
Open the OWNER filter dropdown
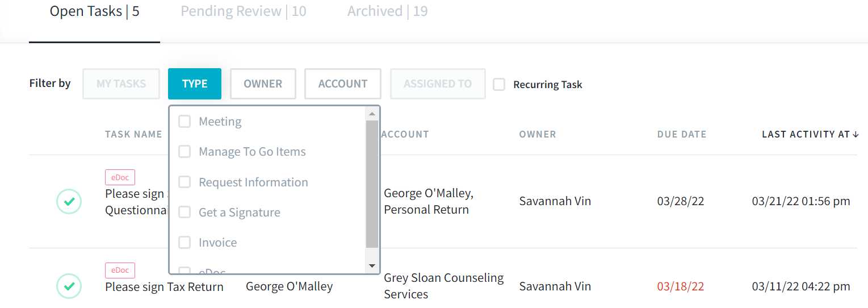263,84
